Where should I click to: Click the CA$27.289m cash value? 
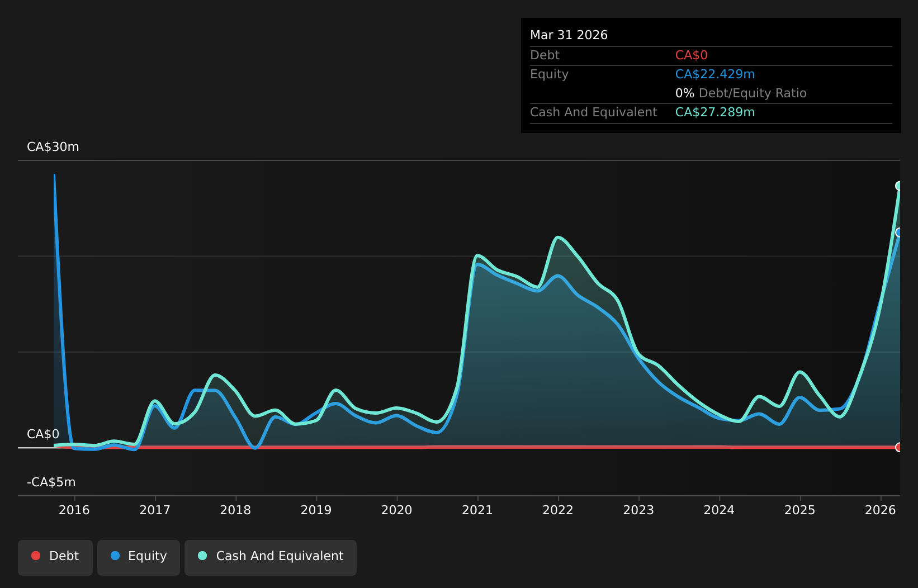[x=715, y=112]
